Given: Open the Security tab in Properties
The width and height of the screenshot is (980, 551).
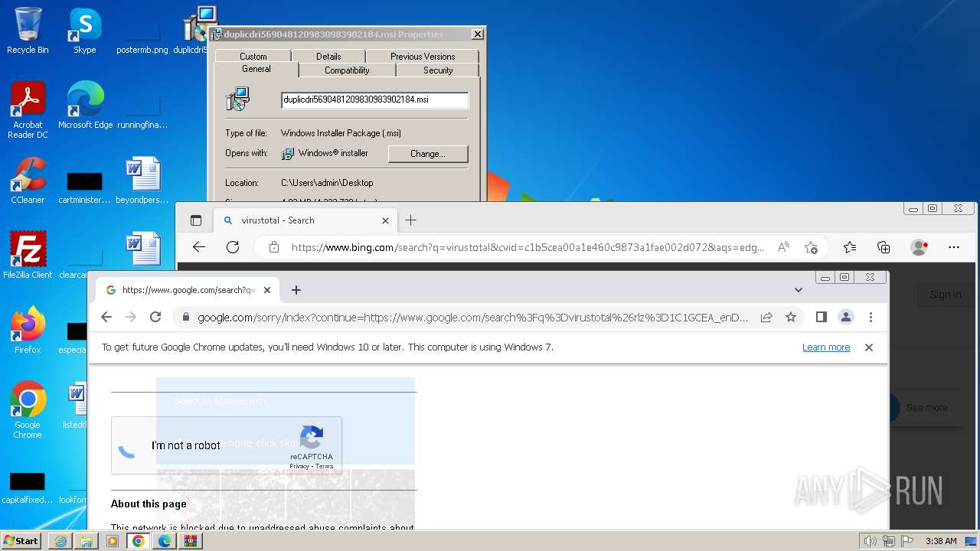Looking at the screenshot, I should 438,70.
